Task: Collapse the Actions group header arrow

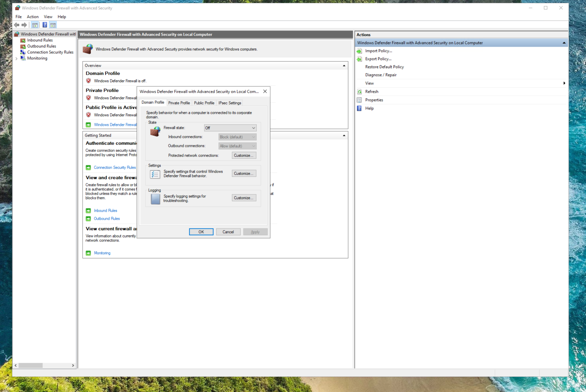Action: (x=564, y=43)
